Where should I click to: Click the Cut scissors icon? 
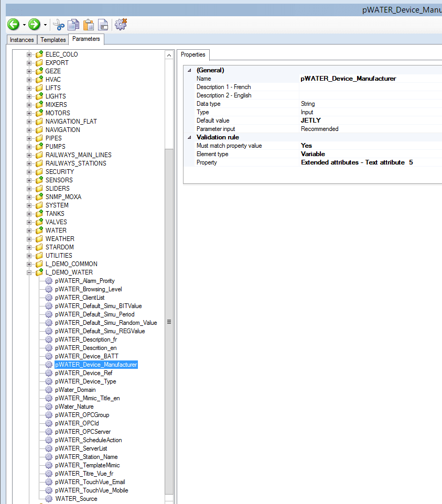click(59, 25)
